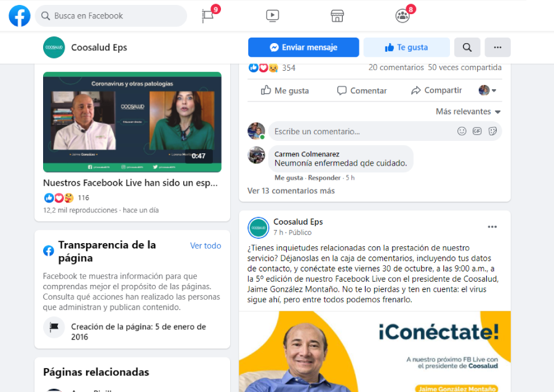Toggle Me gusta on the post
This screenshot has height=392, width=554.
[x=284, y=90]
